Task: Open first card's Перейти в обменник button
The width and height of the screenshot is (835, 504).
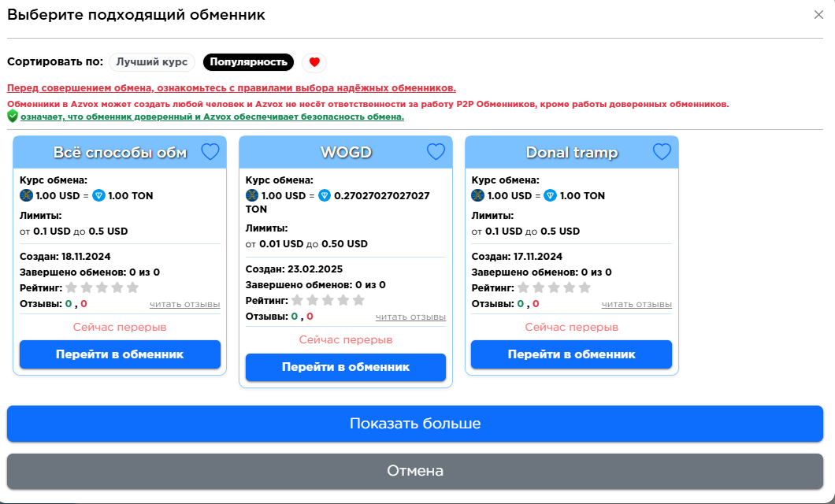Action: tap(120, 354)
